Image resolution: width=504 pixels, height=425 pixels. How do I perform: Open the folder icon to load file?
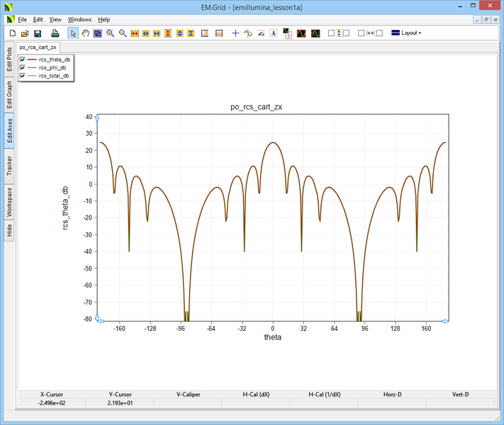pyautogui.click(x=25, y=33)
